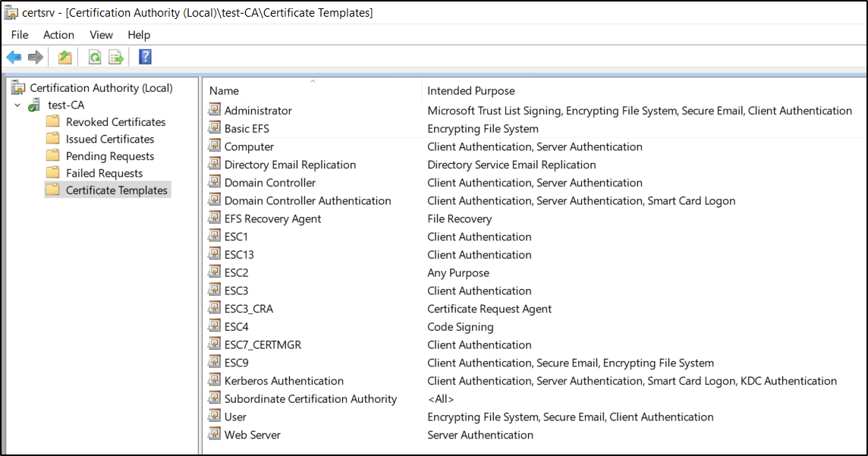Open the Action menu

(x=58, y=35)
